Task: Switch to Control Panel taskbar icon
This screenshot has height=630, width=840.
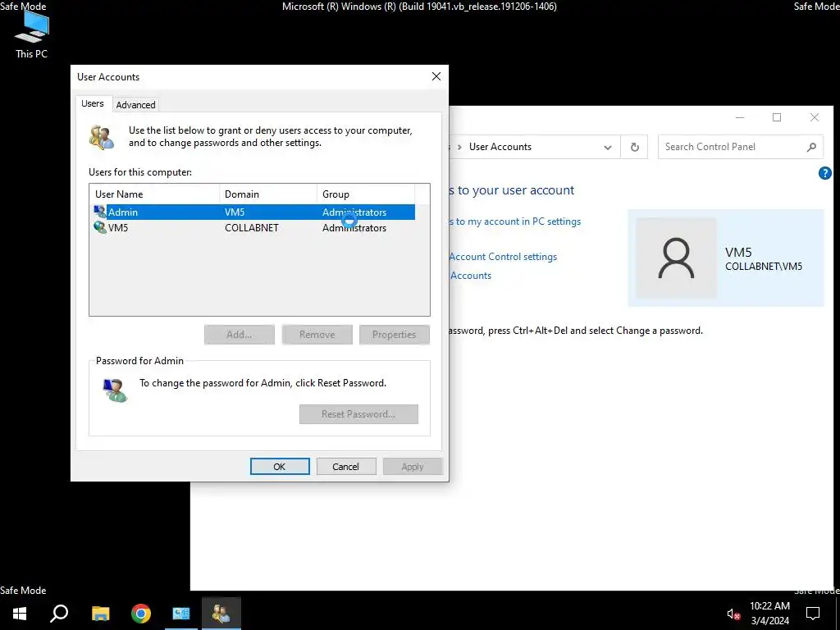Action: (181, 614)
